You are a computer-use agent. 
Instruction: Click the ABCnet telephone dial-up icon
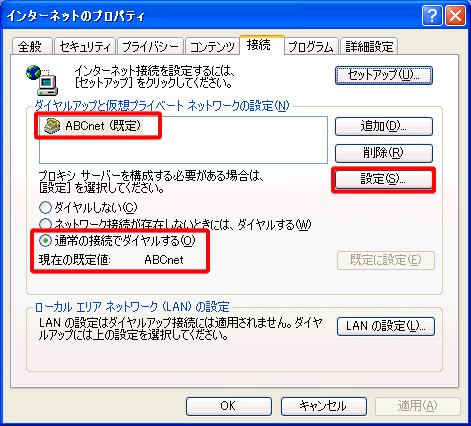coord(52,126)
